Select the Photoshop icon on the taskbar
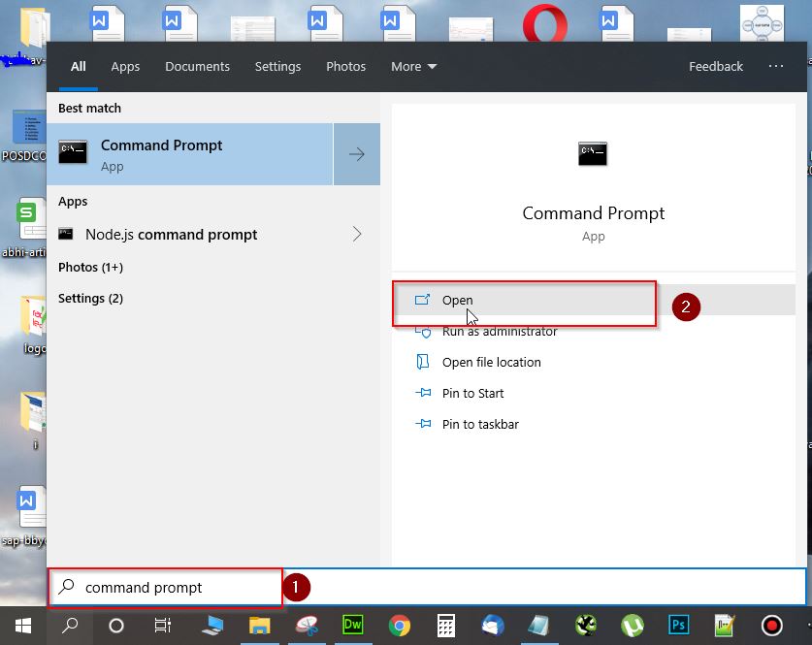 [678, 625]
